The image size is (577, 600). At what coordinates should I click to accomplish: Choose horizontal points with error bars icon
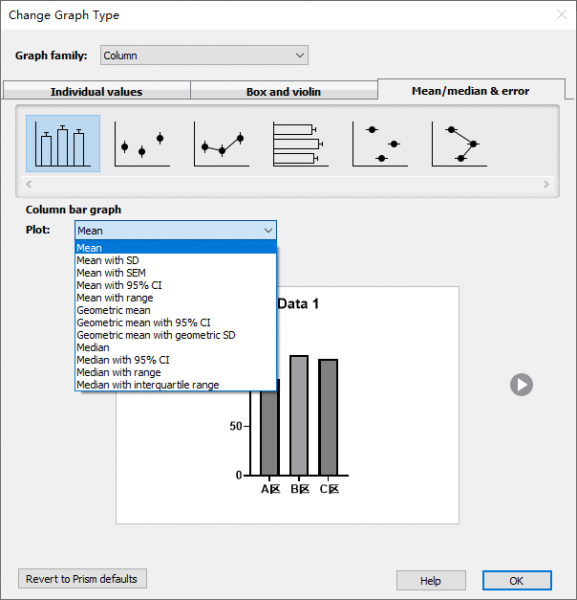380,144
